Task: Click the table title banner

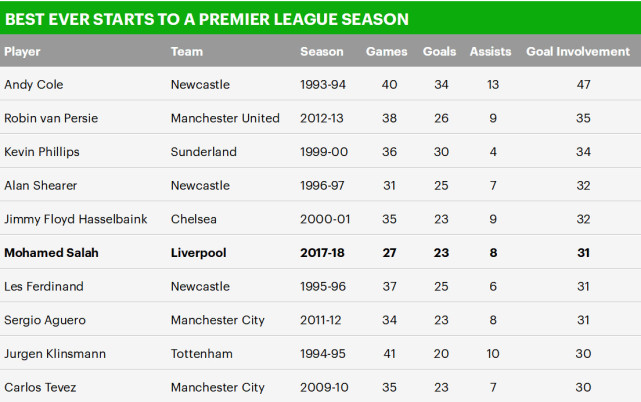Action: (x=320, y=18)
